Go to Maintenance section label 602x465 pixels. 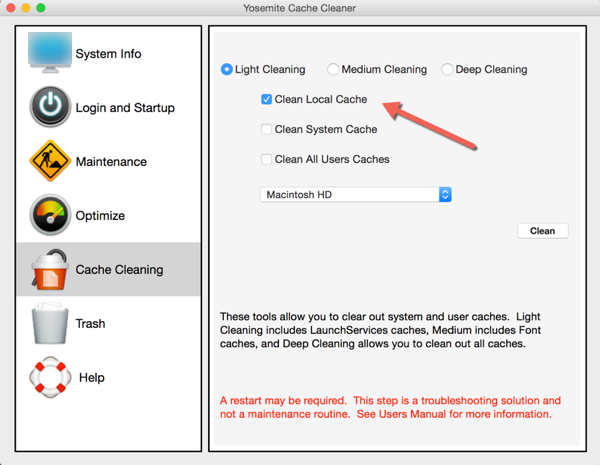111,162
